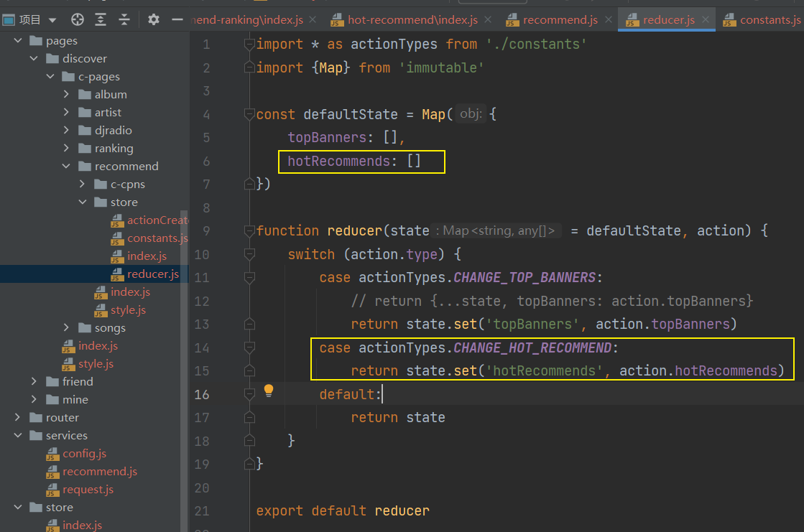Collapse the recommend folder
The height and width of the screenshot is (532, 804).
66,166
